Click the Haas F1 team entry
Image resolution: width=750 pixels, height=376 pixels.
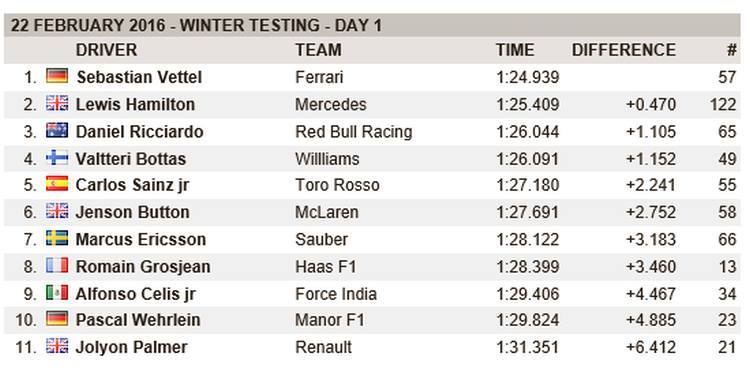[326, 266]
